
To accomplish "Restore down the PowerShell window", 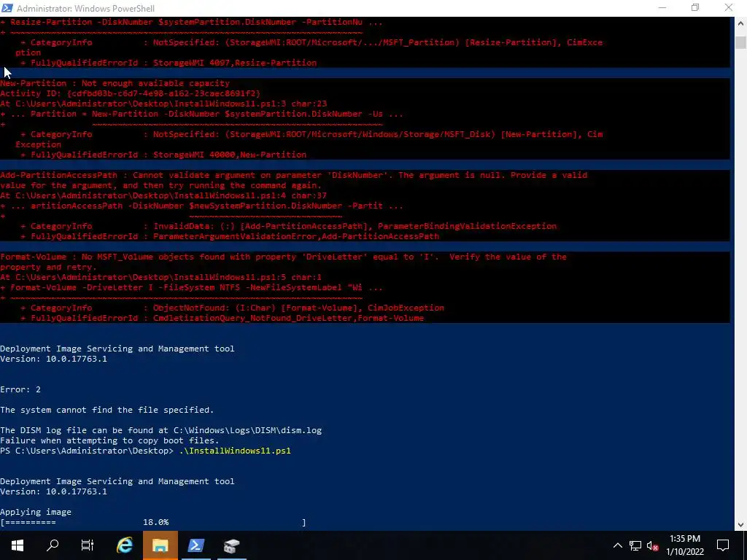I will [x=695, y=8].
